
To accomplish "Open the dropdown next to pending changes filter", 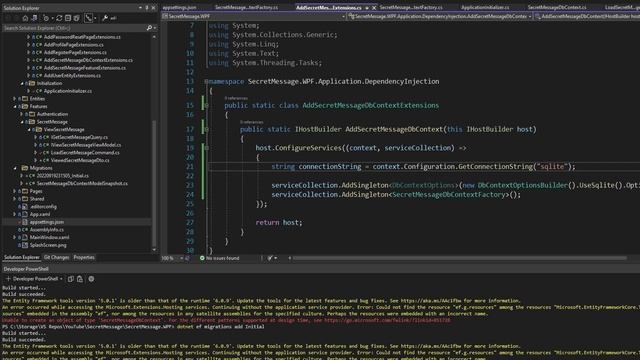I will [x=53, y=18].
